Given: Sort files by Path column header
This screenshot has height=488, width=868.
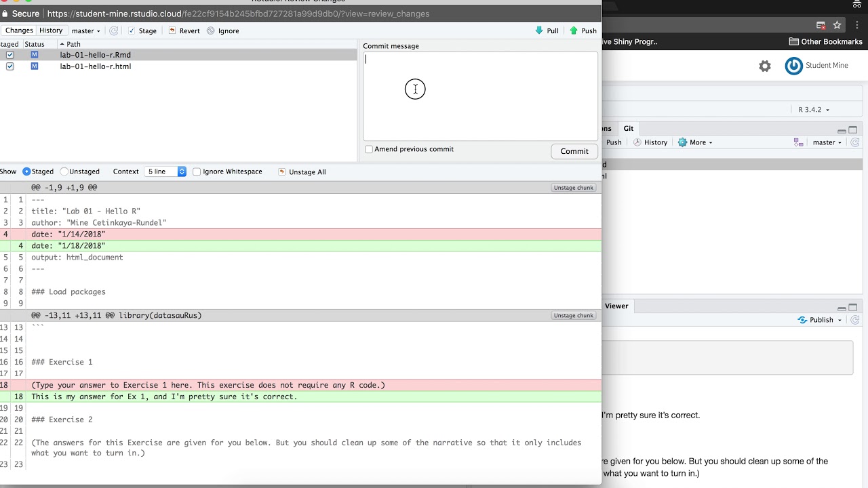Looking at the screenshot, I should (x=73, y=44).
